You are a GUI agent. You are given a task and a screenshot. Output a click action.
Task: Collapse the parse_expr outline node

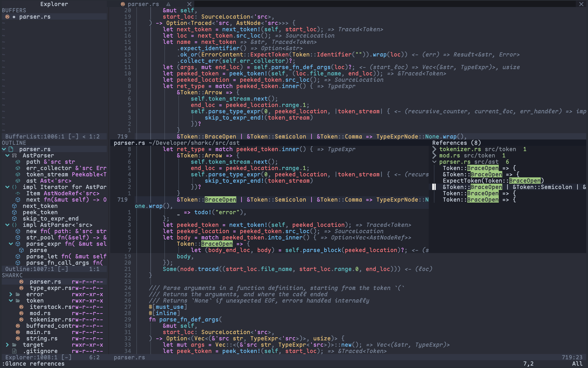pyautogui.click(x=11, y=244)
